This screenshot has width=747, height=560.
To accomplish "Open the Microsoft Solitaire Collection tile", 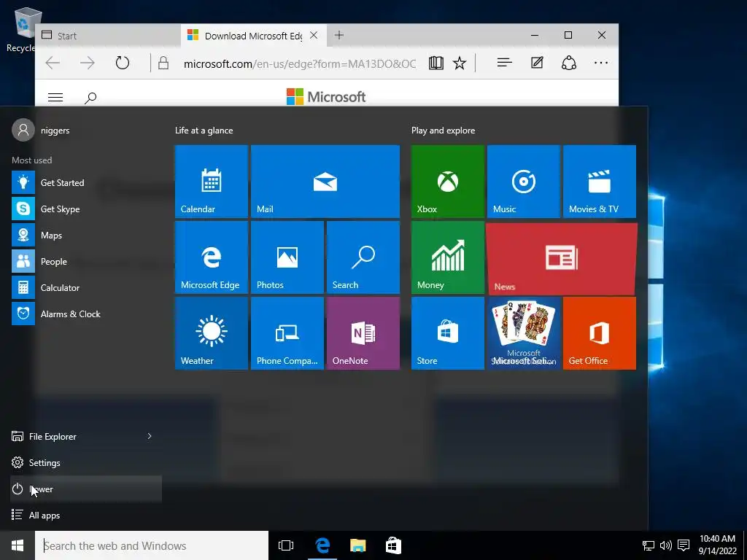I will (x=524, y=332).
